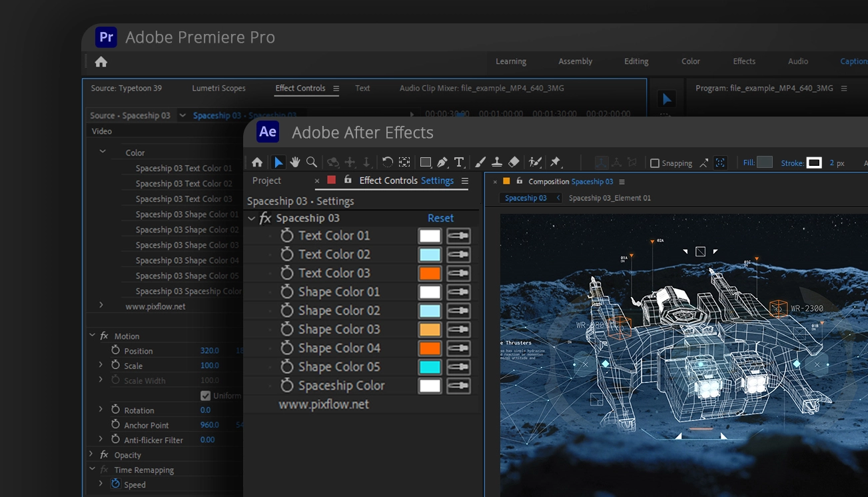
Task: Uncheck Uniform Scale checkbox in Premiere
Action: click(205, 396)
